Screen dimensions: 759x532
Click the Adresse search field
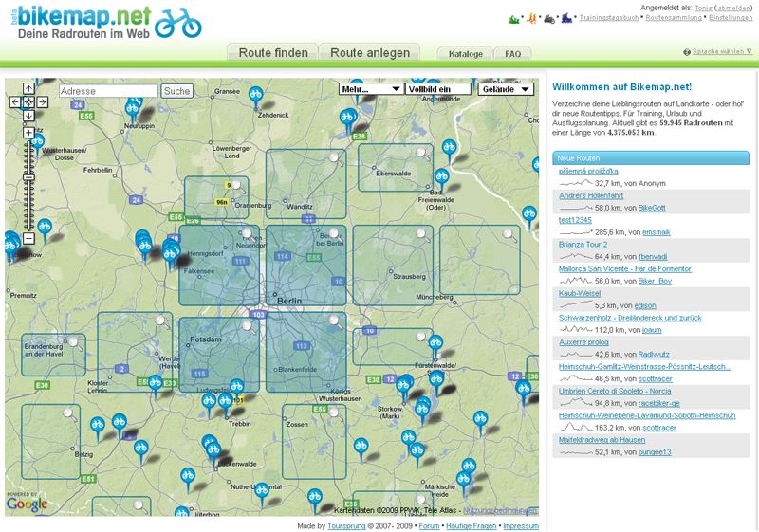point(108,91)
